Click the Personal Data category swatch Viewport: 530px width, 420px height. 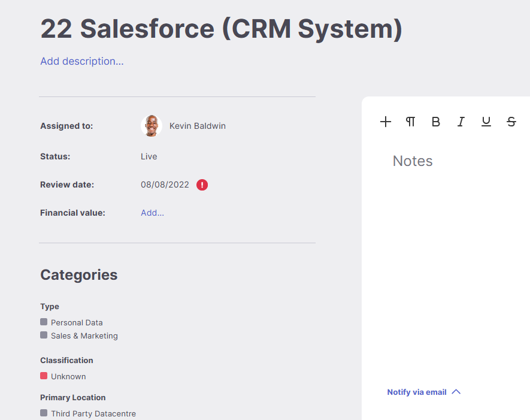click(x=44, y=322)
